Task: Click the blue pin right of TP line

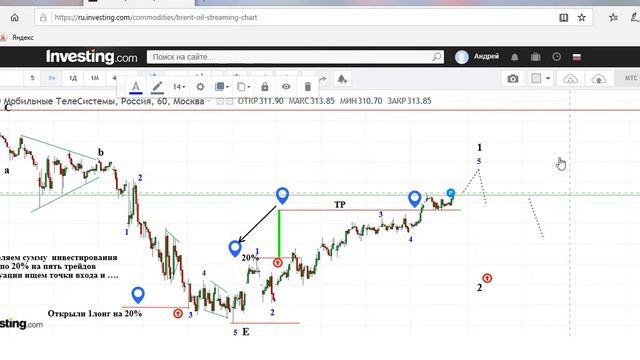Action: tap(414, 199)
